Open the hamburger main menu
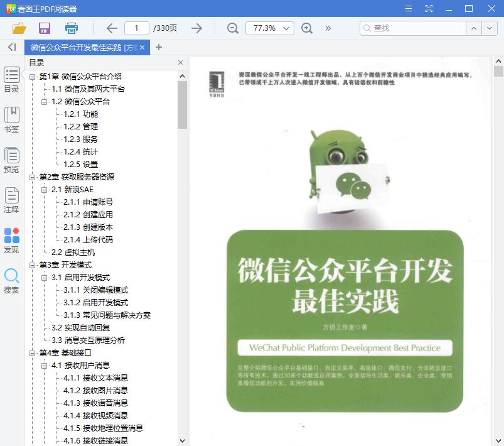The width and height of the screenshot is (504, 446). (409, 8)
